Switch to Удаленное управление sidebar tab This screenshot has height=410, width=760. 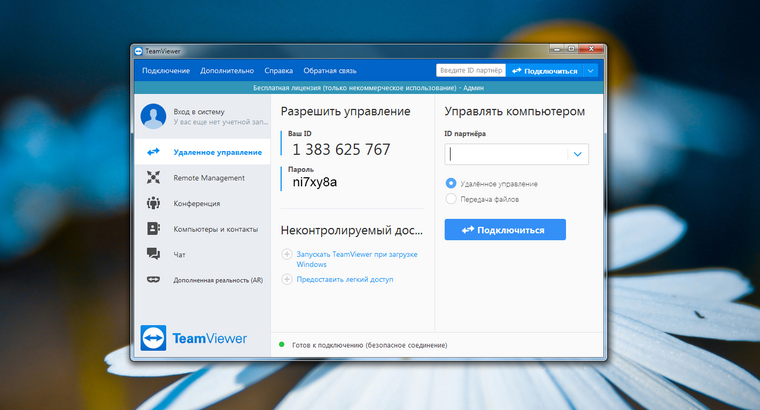click(203, 152)
